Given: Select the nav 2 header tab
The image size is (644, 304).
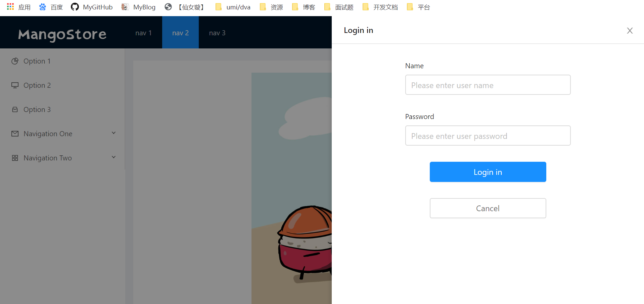Looking at the screenshot, I should [x=181, y=33].
